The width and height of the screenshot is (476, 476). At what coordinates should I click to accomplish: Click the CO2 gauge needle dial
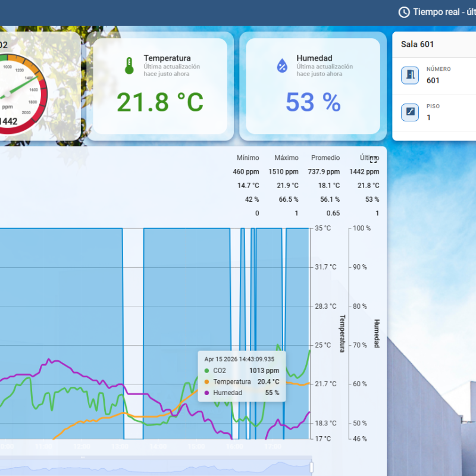click(x=12, y=89)
